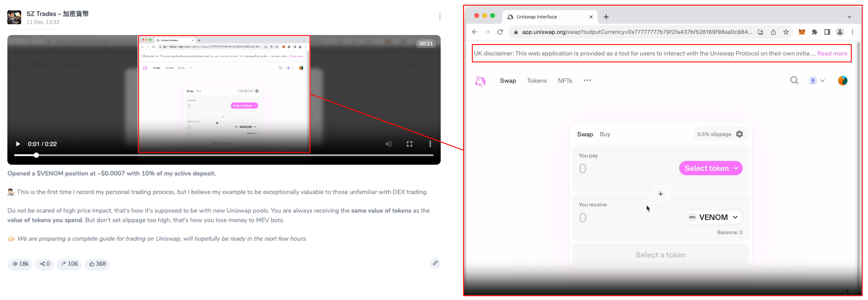Click the 18k views counter
This screenshot has width=868, height=300.
(x=20, y=264)
